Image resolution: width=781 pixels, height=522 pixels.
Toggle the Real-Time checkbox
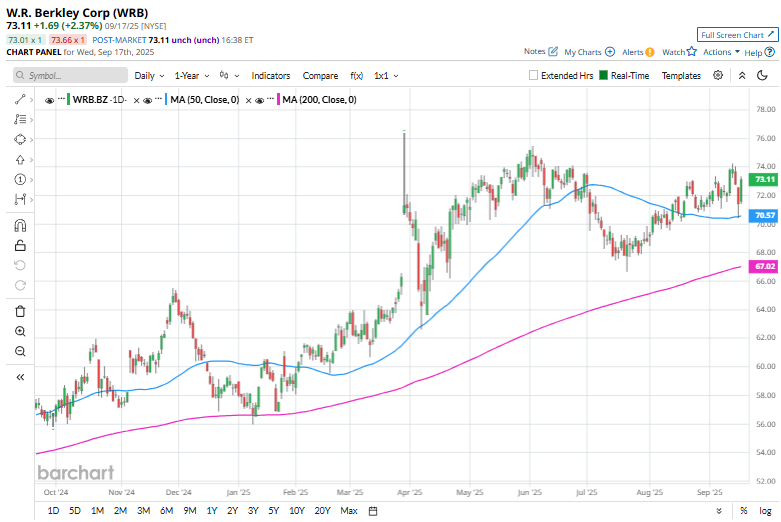(x=603, y=75)
